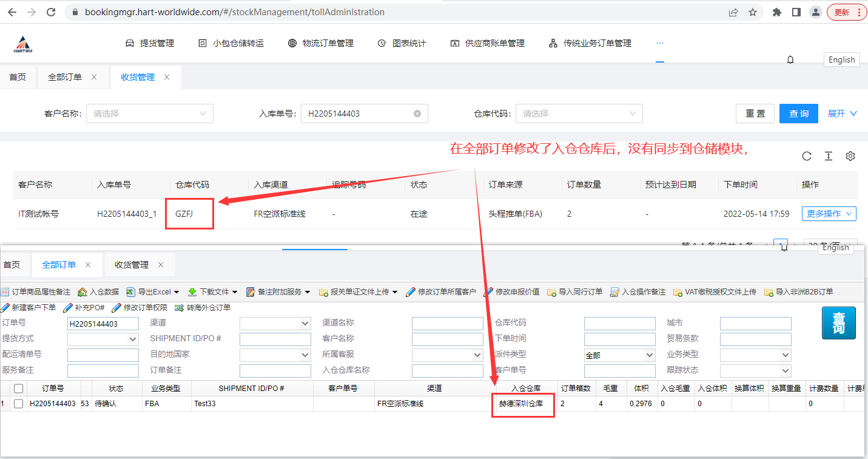The height and width of the screenshot is (459, 868).
Task: Click the 订单号 input field
Action: pos(103,324)
